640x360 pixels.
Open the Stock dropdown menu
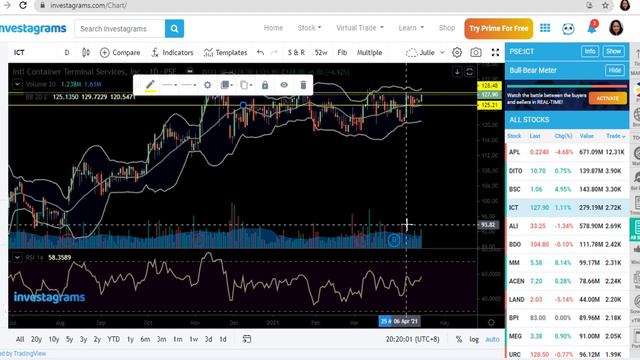click(309, 28)
